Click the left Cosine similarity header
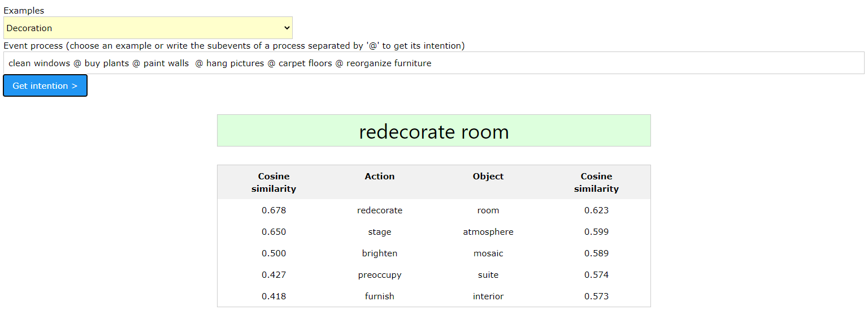Screen dimensions: 868x314 pyautogui.click(x=274, y=182)
